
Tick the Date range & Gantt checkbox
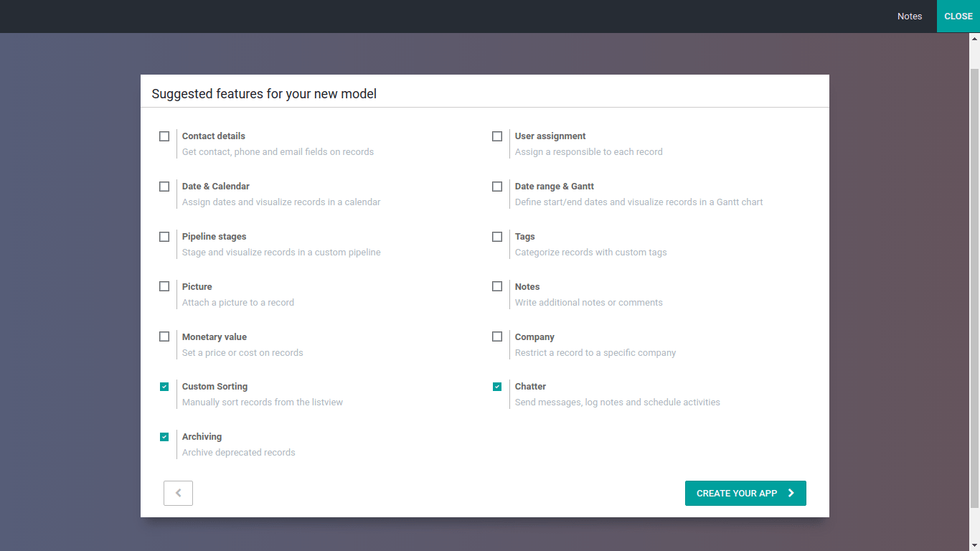click(497, 187)
